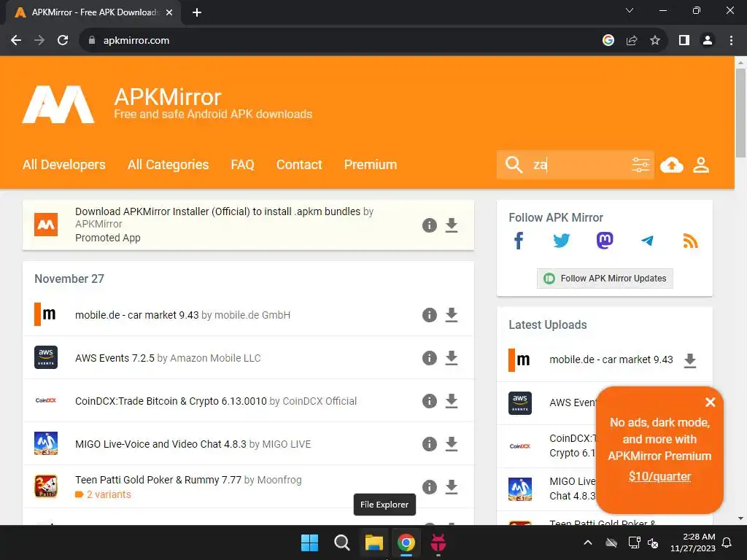747x560 pixels.
Task: Open the user account icon in site header
Action: click(701, 166)
